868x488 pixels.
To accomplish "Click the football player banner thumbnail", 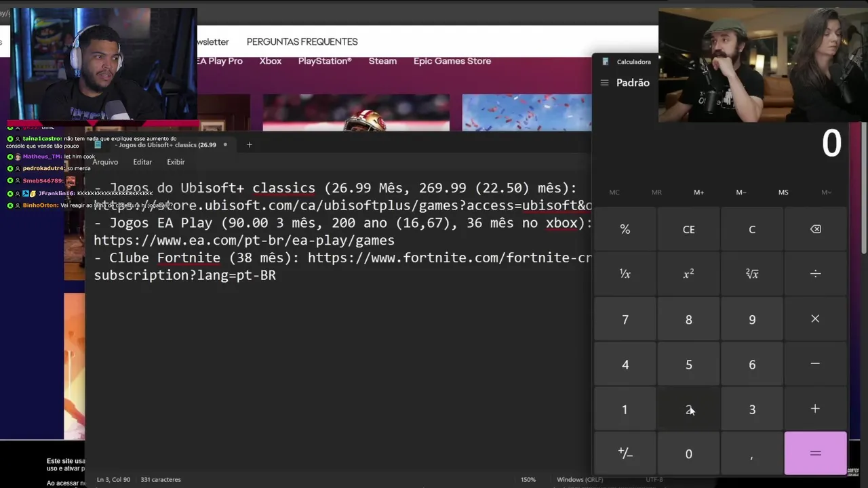I will [356, 113].
